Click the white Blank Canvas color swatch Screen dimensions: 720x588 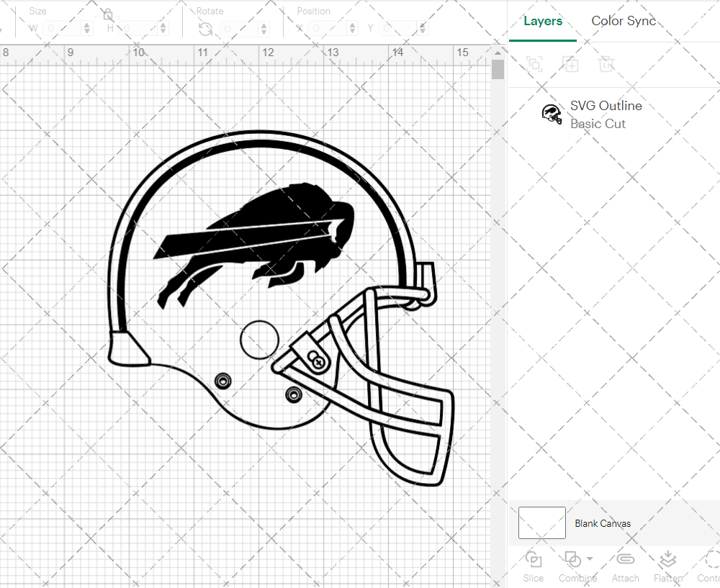pos(541,523)
